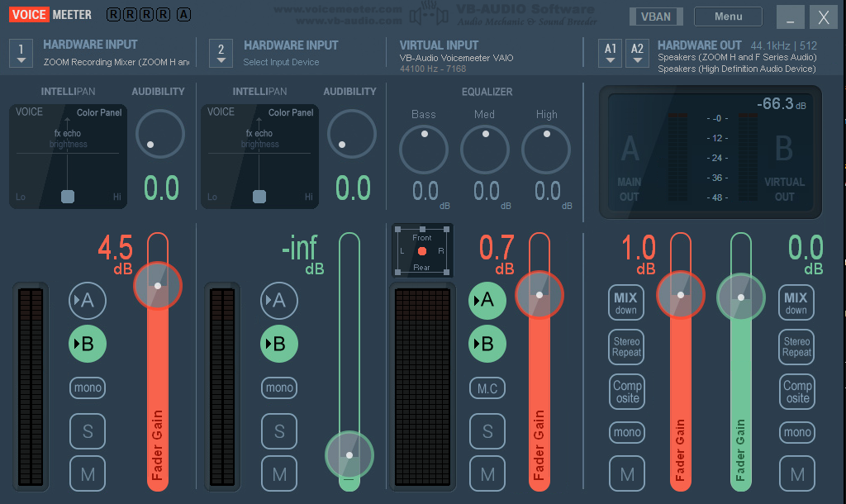Mute Hardware Input 1 with M button
The image size is (846, 504).
[88, 473]
